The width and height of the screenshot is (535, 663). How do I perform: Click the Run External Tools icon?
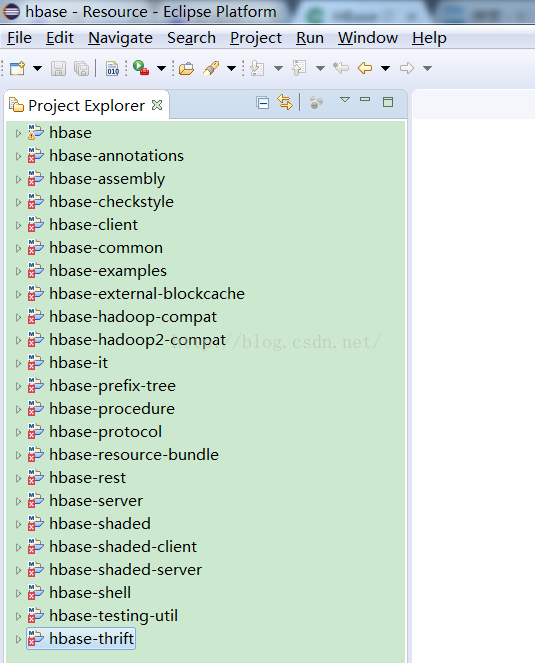(141, 68)
